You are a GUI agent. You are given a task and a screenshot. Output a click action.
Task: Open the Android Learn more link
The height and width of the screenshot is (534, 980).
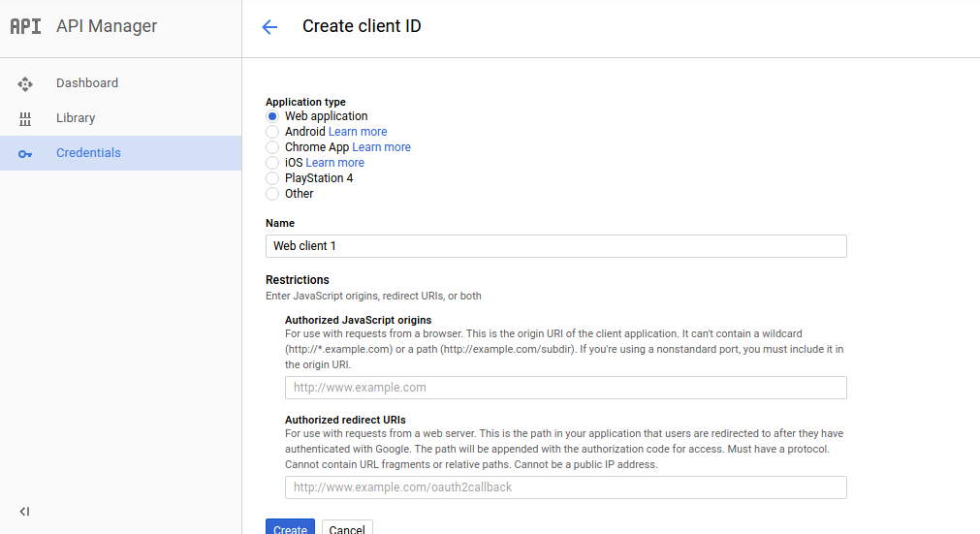[x=358, y=132]
